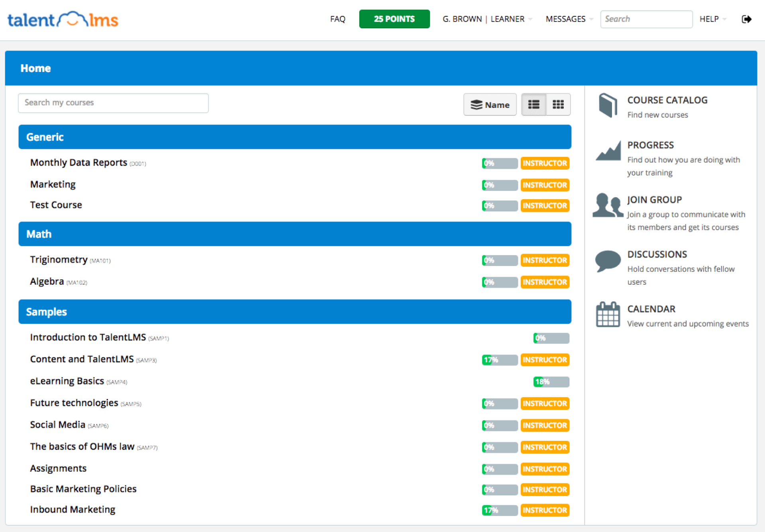Switch to list view layout
This screenshot has width=765, height=532.
[534, 104]
